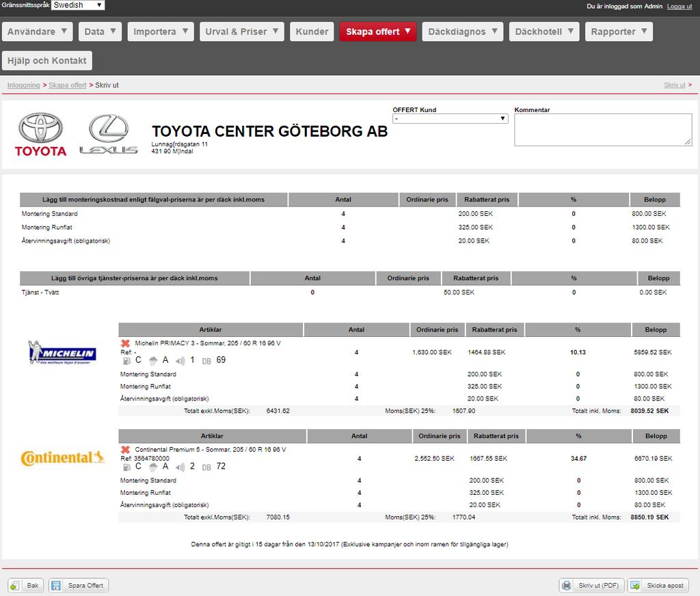Click Ref: 3564780000 text

click(x=145, y=459)
